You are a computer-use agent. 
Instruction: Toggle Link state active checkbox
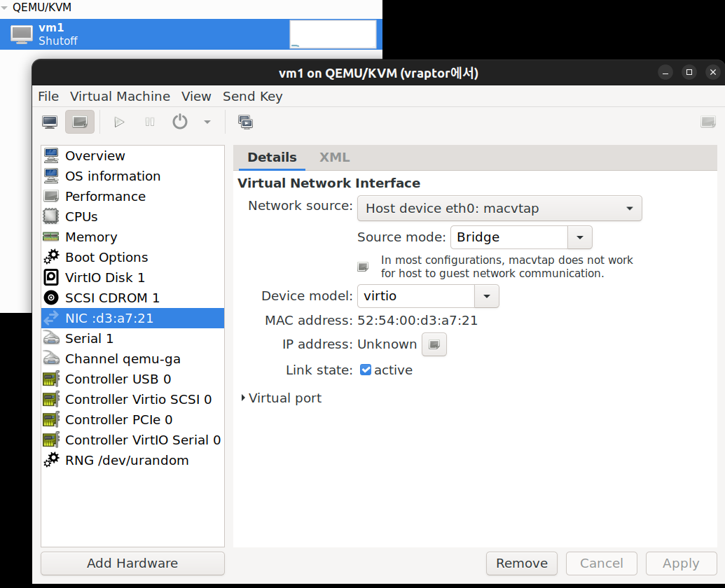coord(365,370)
